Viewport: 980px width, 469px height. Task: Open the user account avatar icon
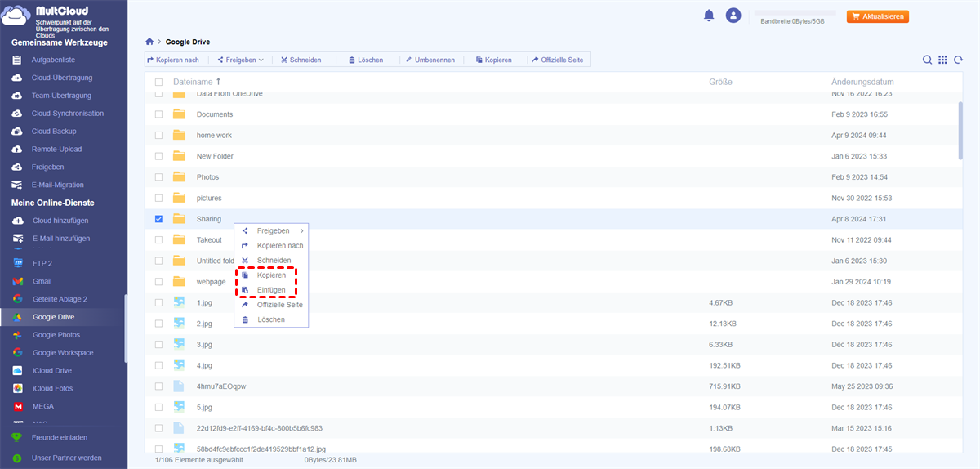pyautogui.click(x=733, y=16)
